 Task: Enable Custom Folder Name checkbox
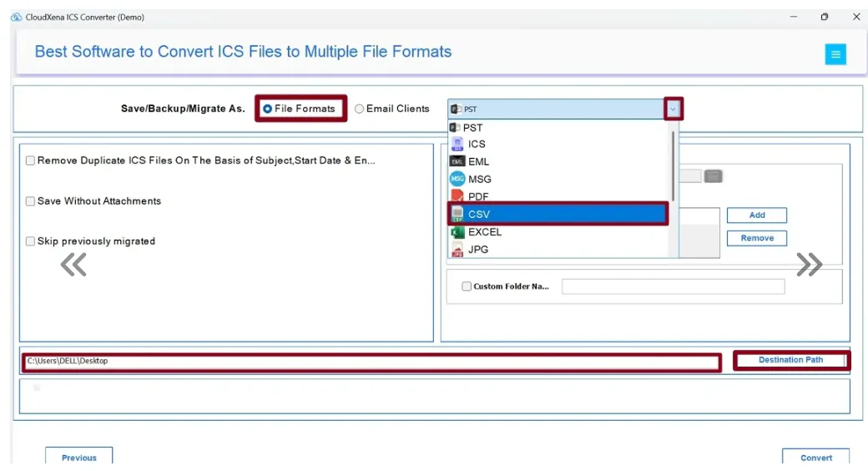coord(467,286)
